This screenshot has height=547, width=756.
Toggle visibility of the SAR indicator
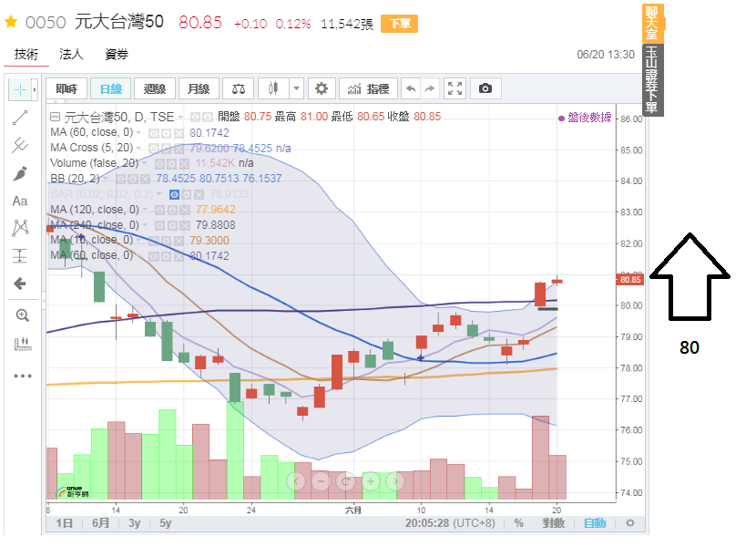click(174, 194)
